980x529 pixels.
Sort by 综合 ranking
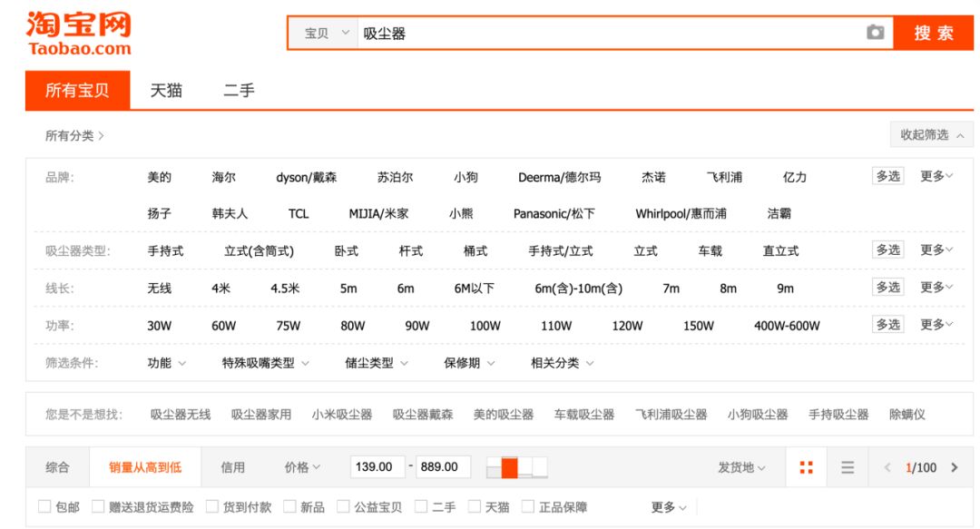(57, 467)
